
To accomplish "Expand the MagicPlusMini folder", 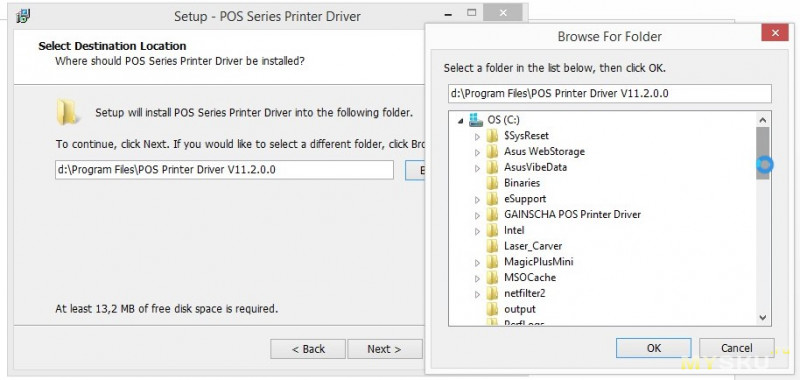I will pos(477,263).
